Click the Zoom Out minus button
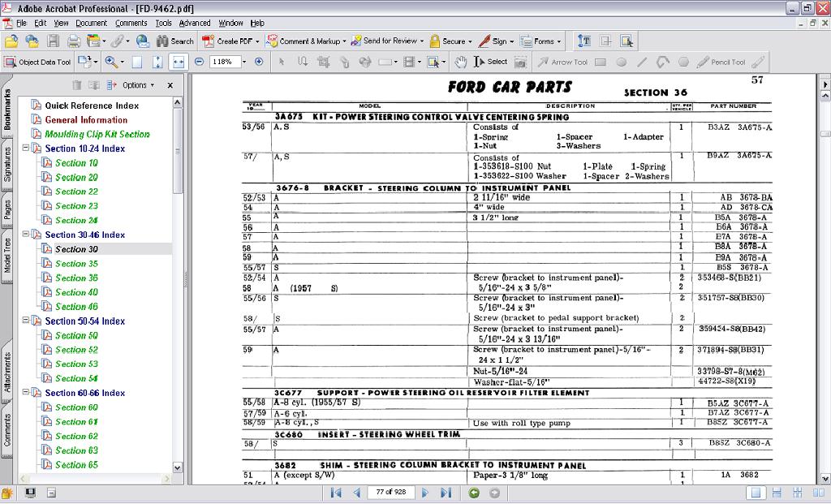 click(x=198, y=62)
